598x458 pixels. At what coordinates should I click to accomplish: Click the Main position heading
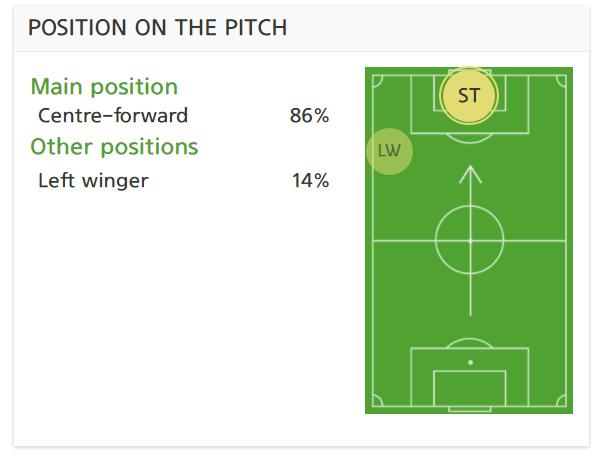(104, 87)
